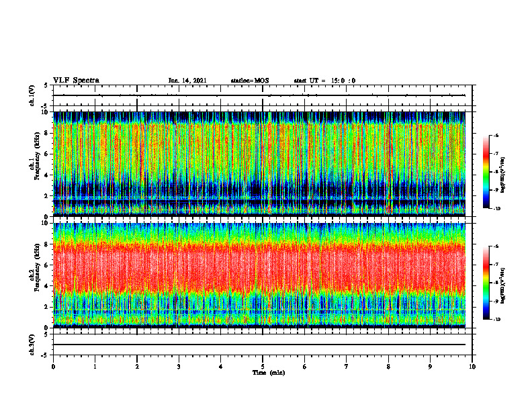Select the ch.1 spectrogram 2 kHz tick label
This screenshot has height=411, width=532.
47,195
